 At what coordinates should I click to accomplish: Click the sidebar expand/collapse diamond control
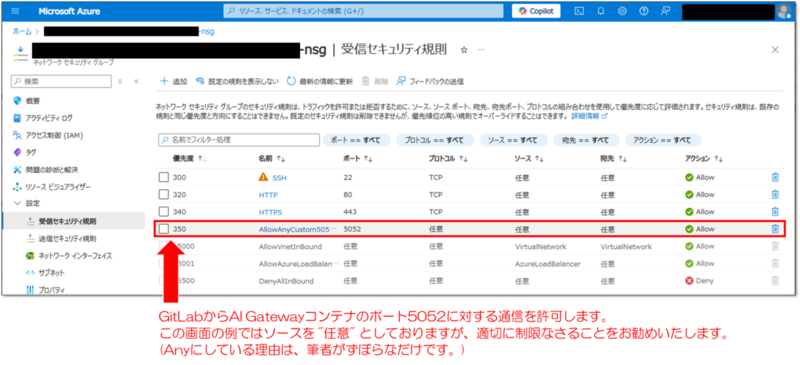(120, 81)
